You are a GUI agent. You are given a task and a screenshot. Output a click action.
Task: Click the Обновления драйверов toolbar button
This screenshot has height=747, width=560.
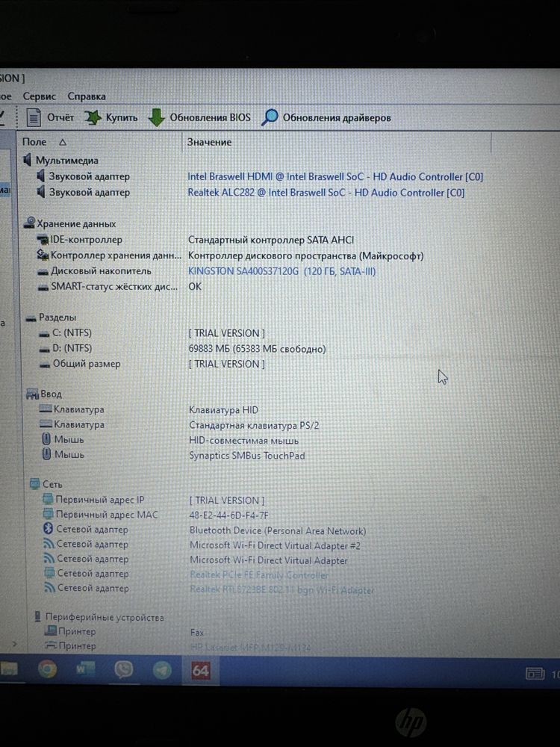326,117
